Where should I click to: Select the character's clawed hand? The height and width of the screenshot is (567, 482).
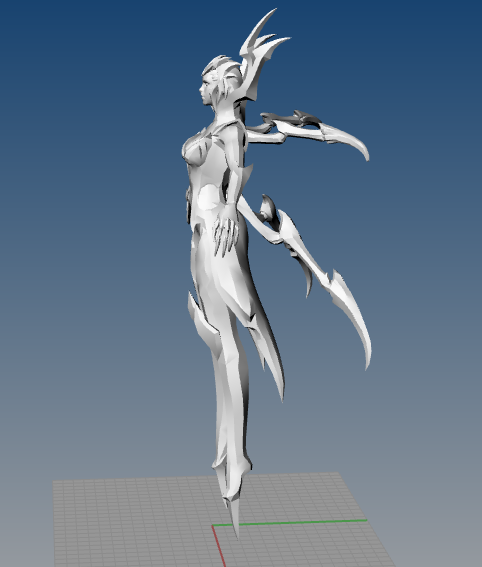coord(226,231)
